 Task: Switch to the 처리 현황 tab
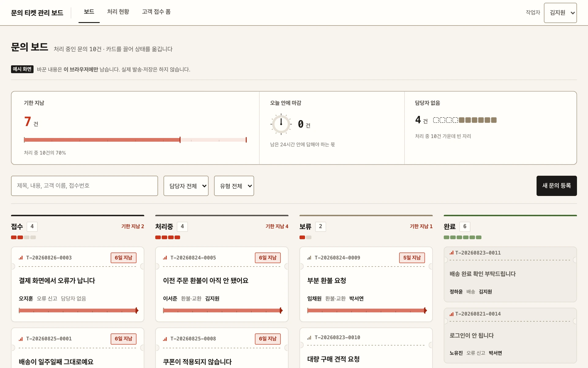(118, 12)
